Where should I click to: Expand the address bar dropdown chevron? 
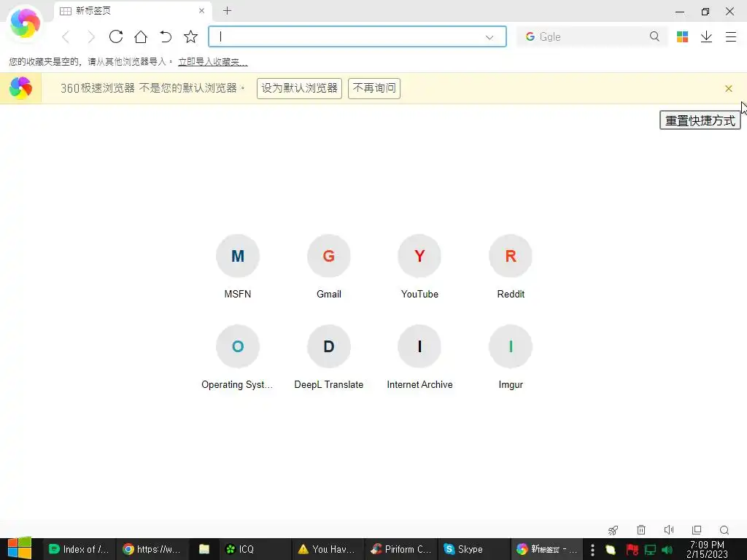pos(489,37)
